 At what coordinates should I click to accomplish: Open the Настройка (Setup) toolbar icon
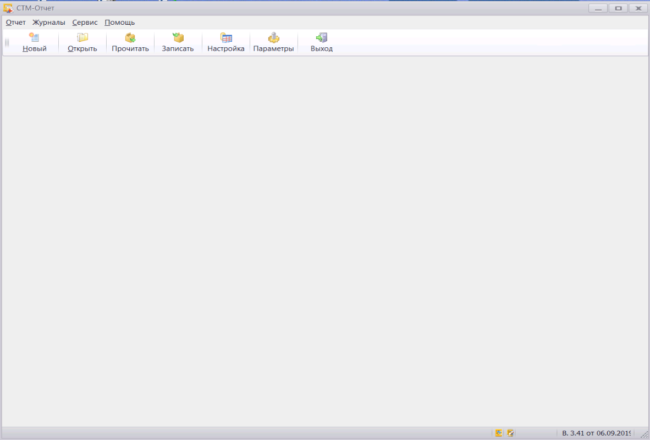(x=226, y=38)
